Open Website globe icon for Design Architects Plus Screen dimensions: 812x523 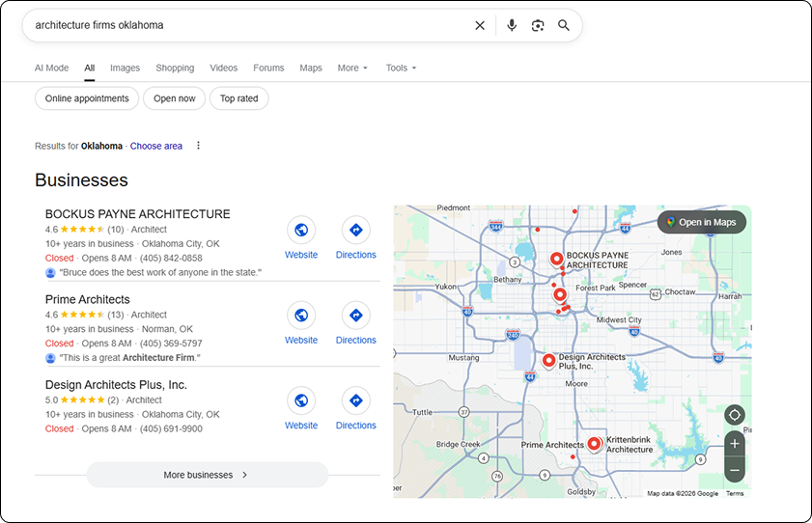coord(301,400)
